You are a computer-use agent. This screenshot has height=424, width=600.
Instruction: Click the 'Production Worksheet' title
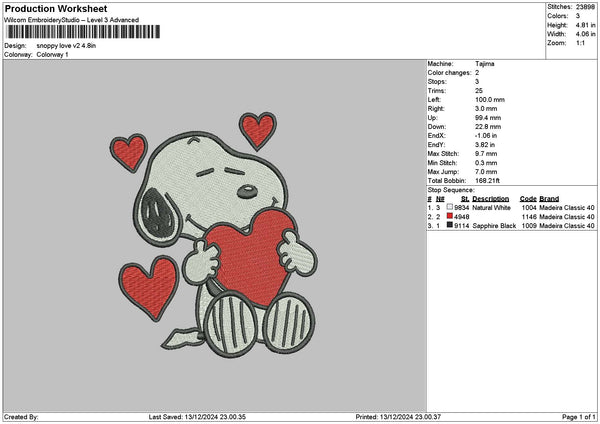pyautogui.click(x=56, y=8)
